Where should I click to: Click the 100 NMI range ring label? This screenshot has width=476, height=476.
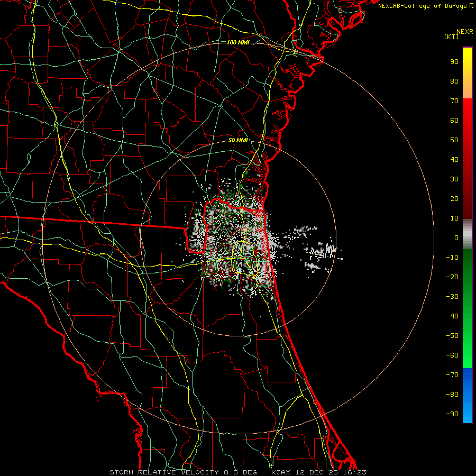[238, 42]
